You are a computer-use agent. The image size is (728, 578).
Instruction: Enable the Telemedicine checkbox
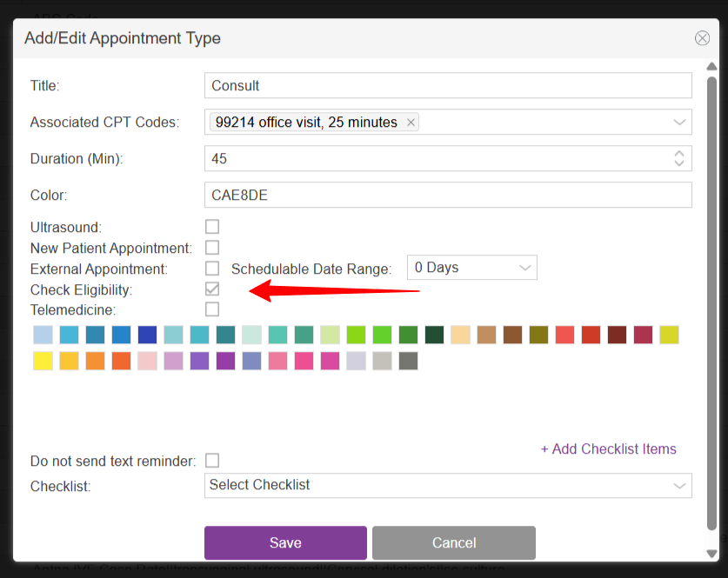[x=212, y=309]
